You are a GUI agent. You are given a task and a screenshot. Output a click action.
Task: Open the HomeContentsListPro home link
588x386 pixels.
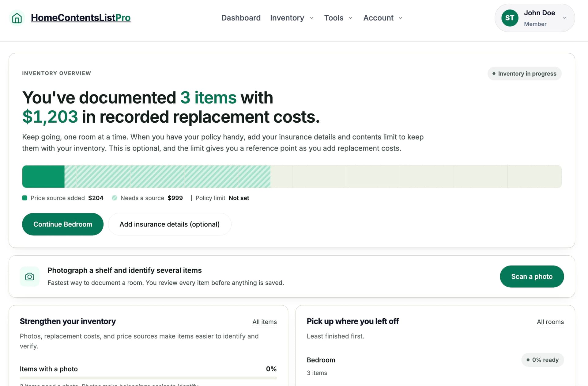[x=81, y=18]
